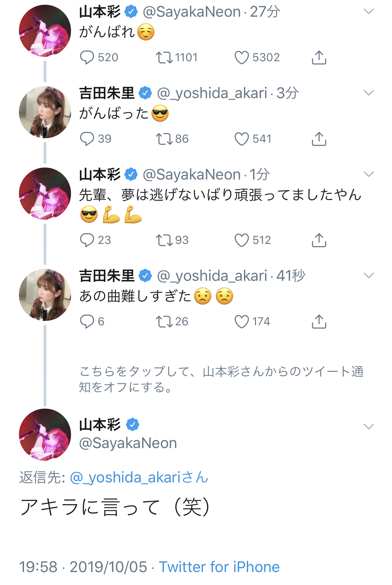
Task: Reply to the がんばった tweet
Action: point(87,139)
